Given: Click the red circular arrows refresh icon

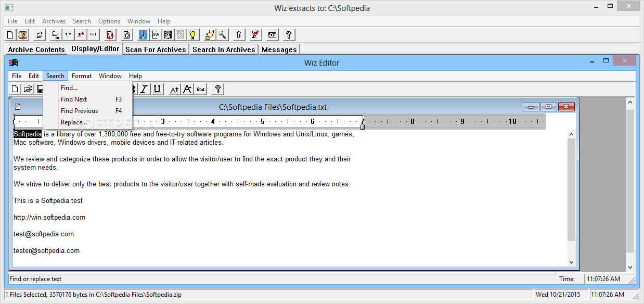Looking at the screenshot, I should click(x=110, y=35).
